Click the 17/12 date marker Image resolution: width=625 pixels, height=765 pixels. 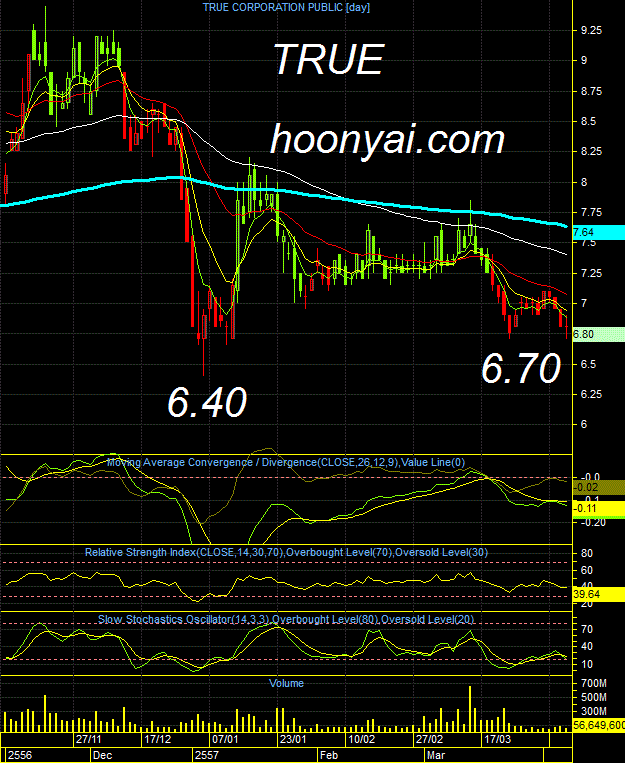point(157,739)
